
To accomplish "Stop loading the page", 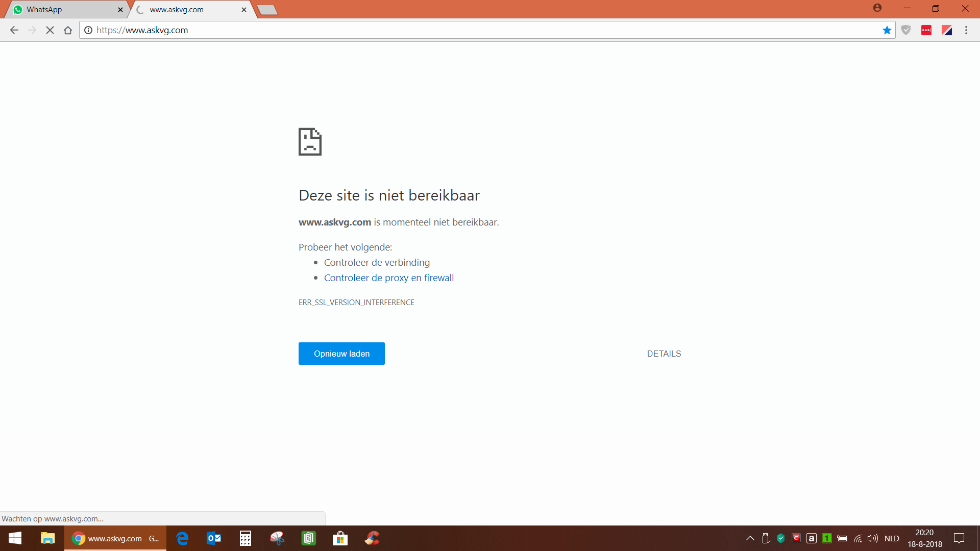I will click(50, 30).
